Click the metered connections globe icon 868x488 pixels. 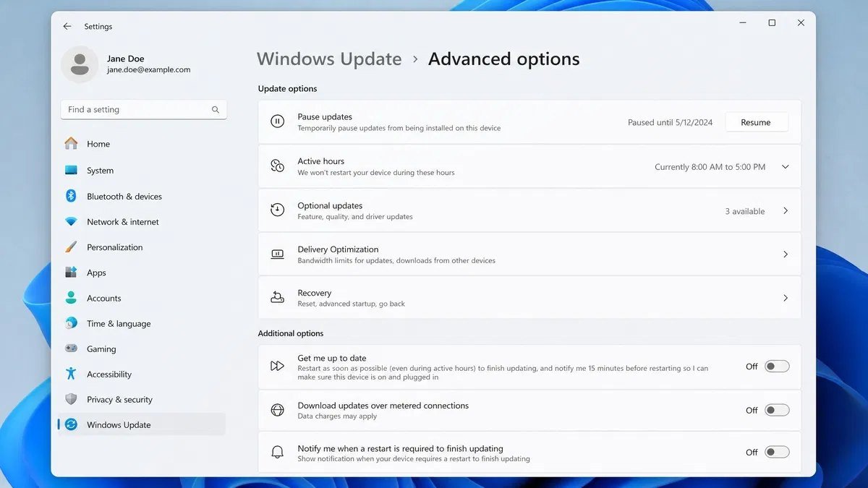277,410
